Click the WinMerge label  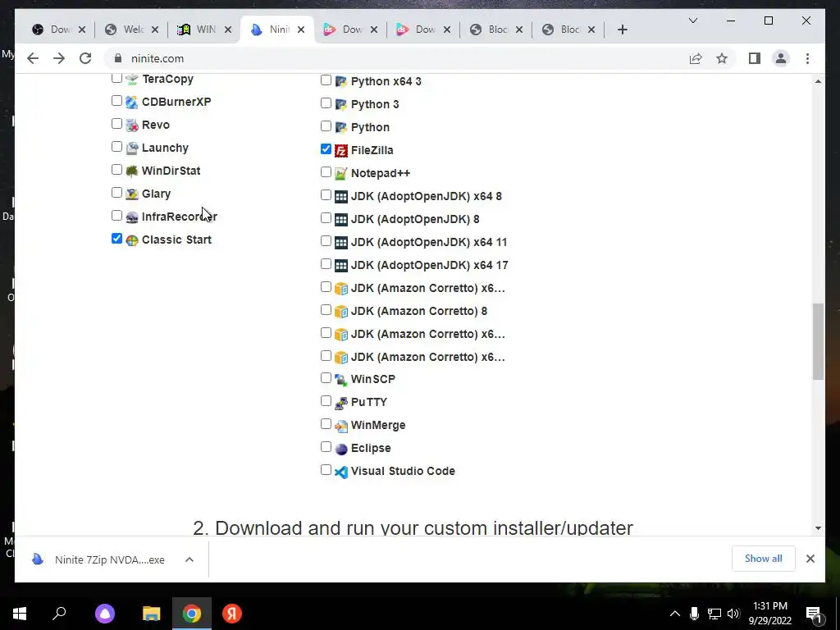pos(378,425)
